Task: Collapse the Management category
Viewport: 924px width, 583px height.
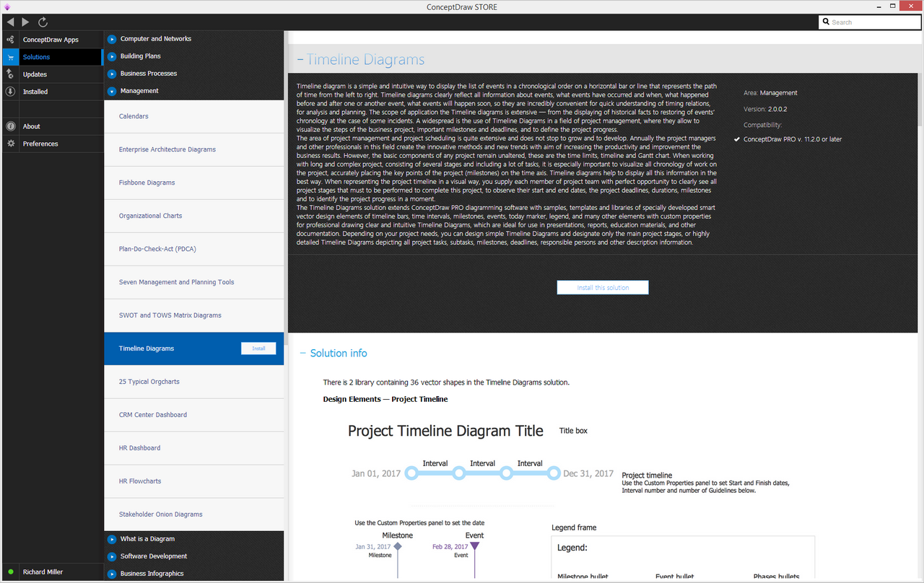Action: (x=112, y=91)
